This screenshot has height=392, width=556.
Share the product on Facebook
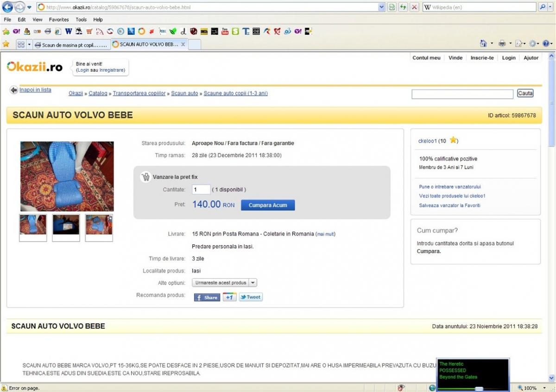tap(207, 297)
